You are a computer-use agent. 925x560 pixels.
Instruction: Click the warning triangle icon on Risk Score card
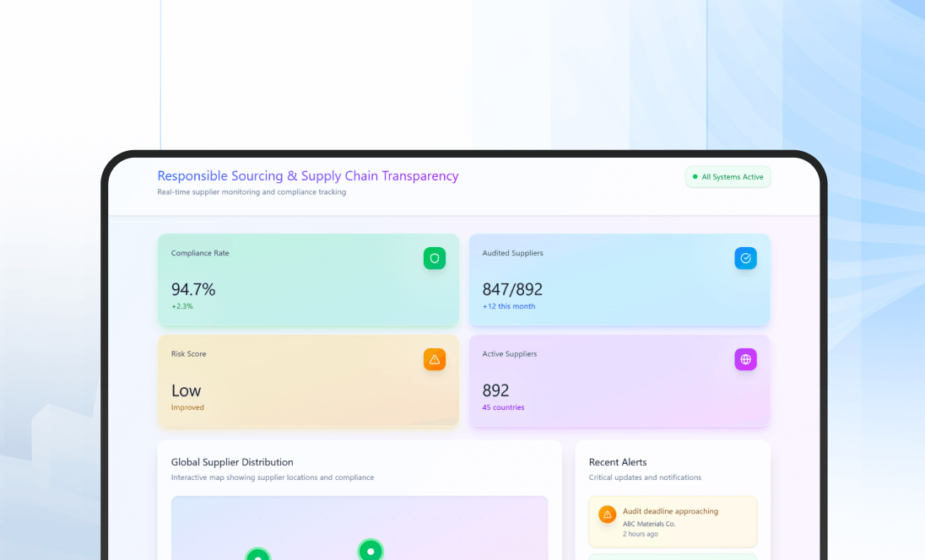pos(435,359)
